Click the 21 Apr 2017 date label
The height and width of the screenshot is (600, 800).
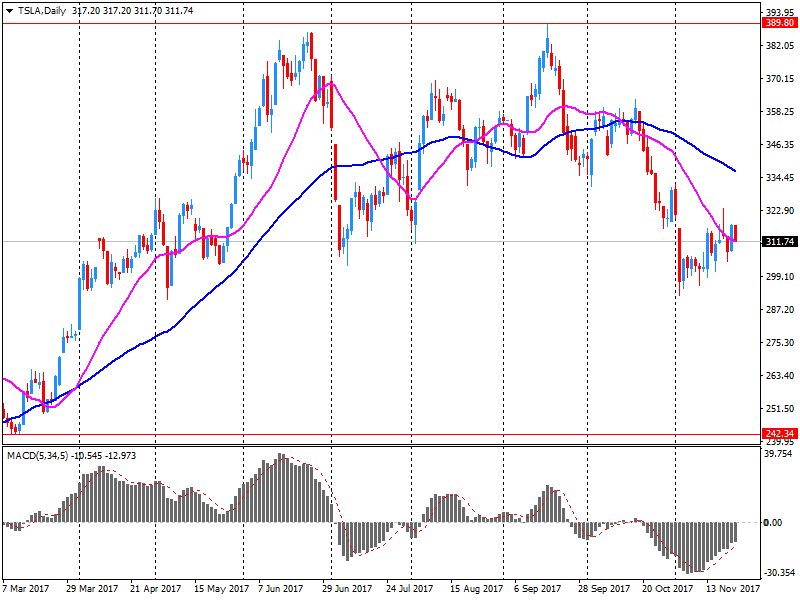click(156, 589)
